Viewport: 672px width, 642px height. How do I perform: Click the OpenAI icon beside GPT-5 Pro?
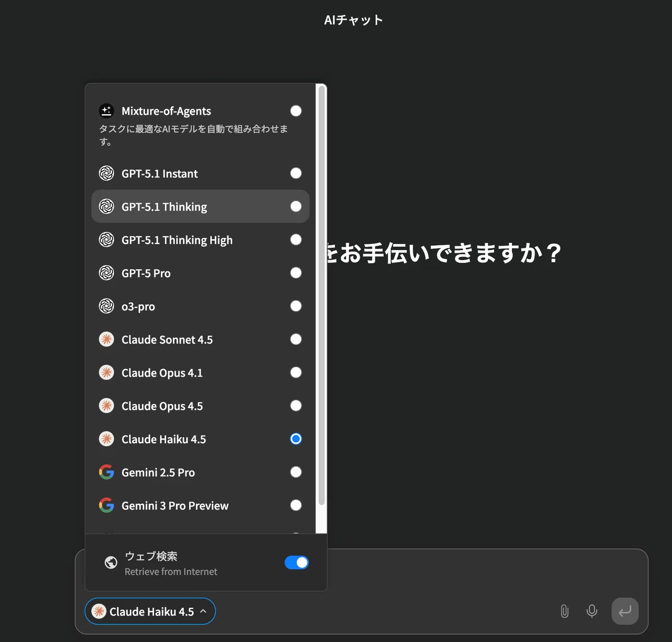(106, 273)
